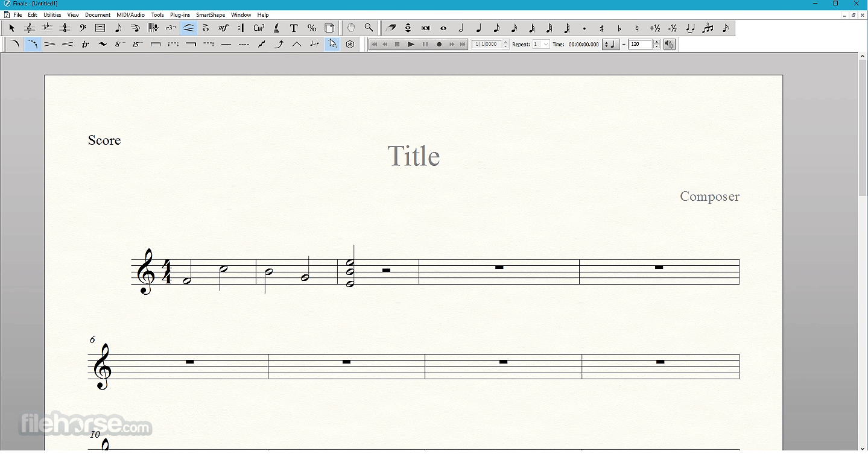Image resolution: width=868 pixels, height=454 pixels.
Task: Select the Chord tool
Action: (x=259, y=28)
